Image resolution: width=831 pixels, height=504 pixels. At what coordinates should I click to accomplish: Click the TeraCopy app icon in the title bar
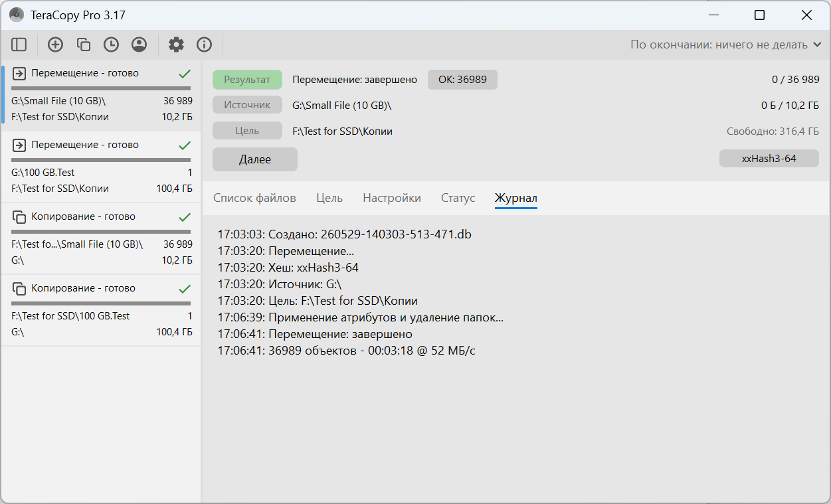17,15
